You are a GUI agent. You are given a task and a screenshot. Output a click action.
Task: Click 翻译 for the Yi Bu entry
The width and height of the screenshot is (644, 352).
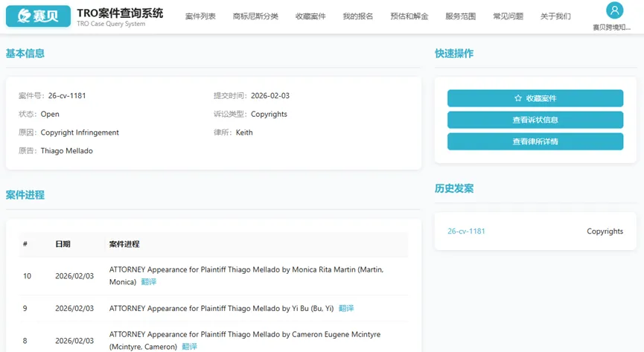pos(346,308)
